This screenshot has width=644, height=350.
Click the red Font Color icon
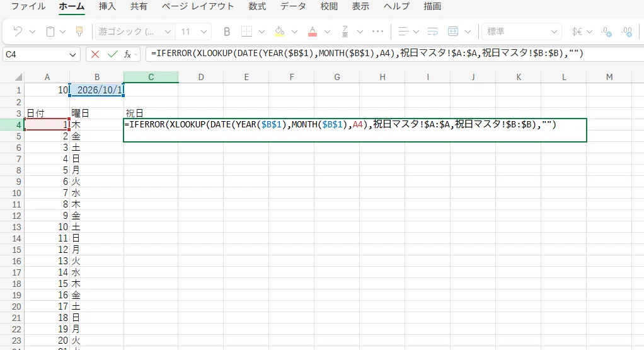(312, 32)
